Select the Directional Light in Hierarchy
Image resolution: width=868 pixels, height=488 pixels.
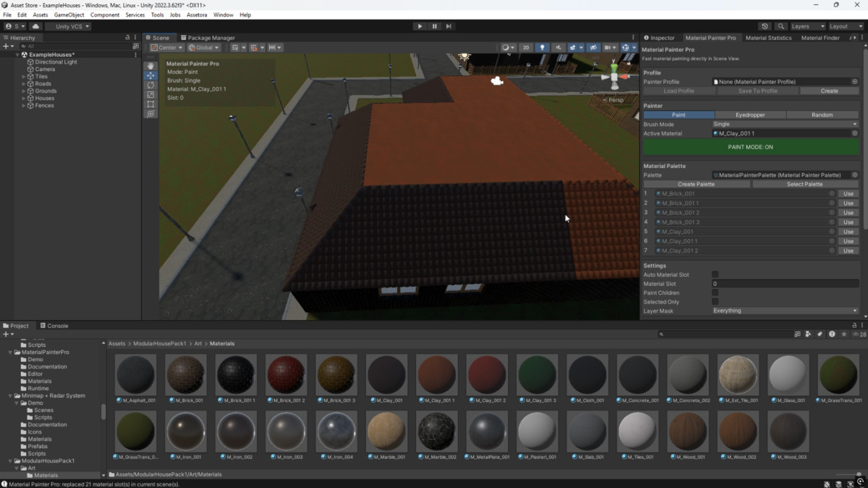coord(56,62)
